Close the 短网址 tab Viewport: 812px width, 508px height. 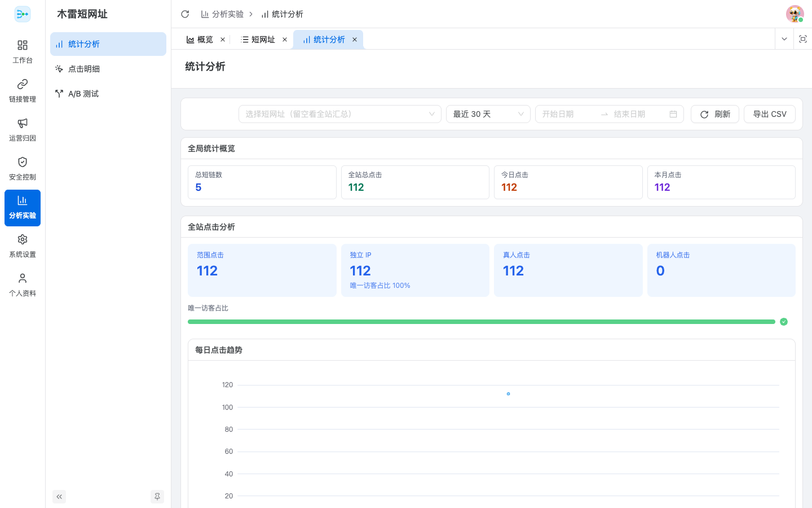[x=285, y=40]
